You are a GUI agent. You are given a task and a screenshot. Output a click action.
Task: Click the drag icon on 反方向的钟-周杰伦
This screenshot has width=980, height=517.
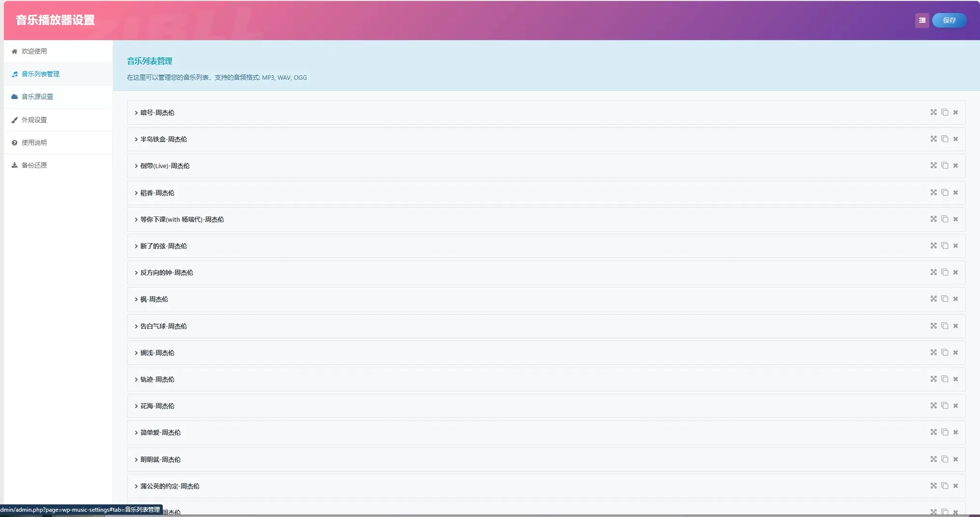pyautogui.click(x=933, y=273)
